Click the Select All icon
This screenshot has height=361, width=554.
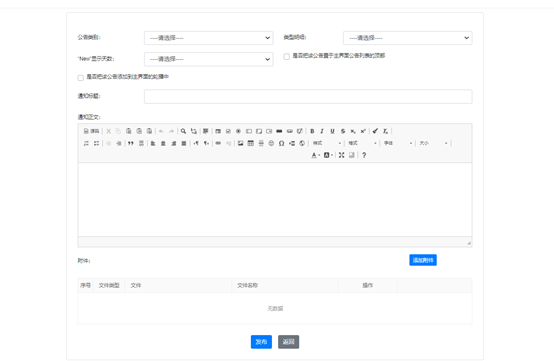click(206, 131)
